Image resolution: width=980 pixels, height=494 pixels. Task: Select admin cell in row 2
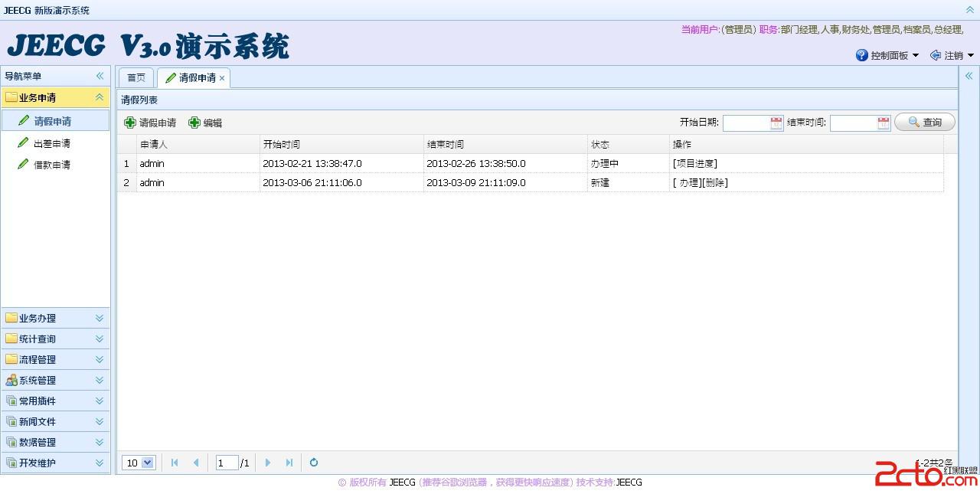198,182
